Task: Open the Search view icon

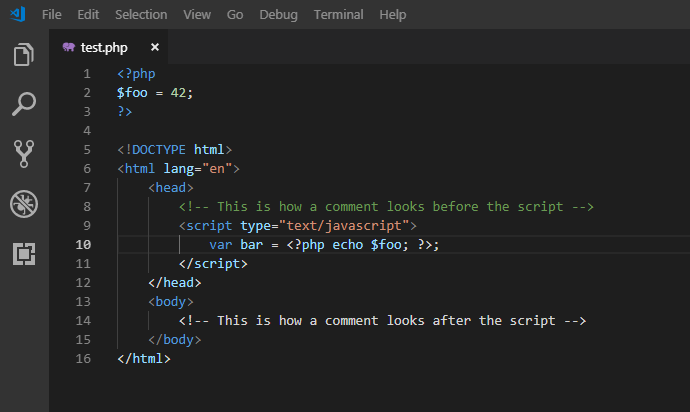Action: click(x=24, y=104)
